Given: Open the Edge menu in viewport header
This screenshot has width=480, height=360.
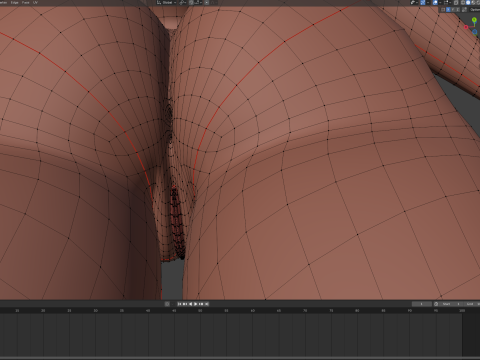Looking at the screenshot, I should (x=15, y=2).
